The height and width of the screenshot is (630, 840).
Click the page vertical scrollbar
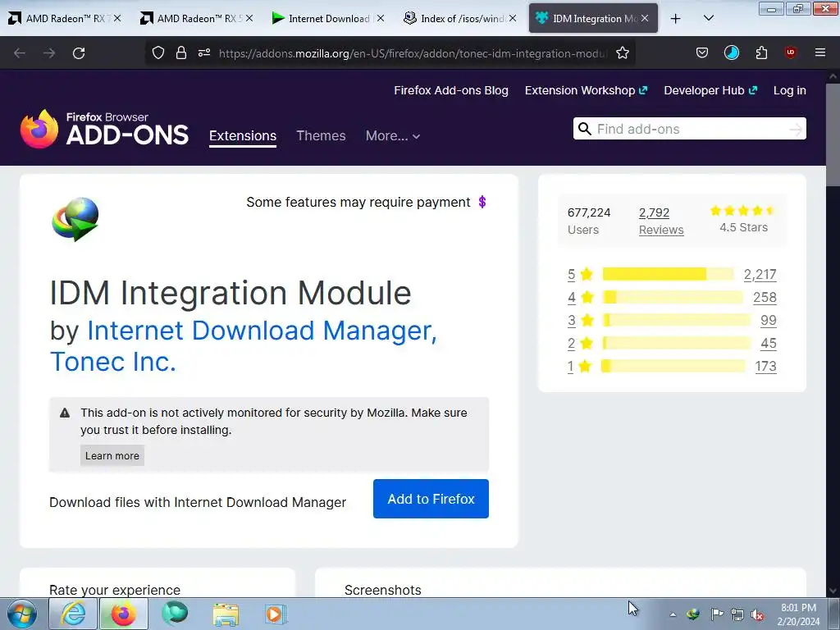click(833, 134)
